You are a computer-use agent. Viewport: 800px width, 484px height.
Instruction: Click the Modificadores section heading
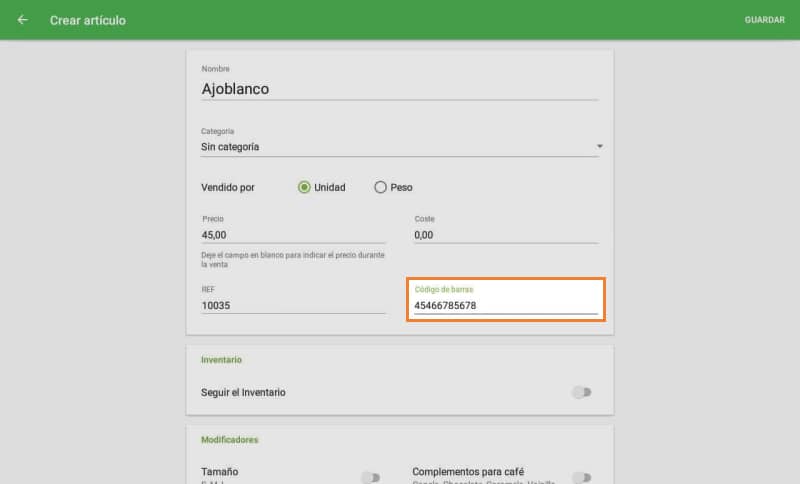point(229,439)
